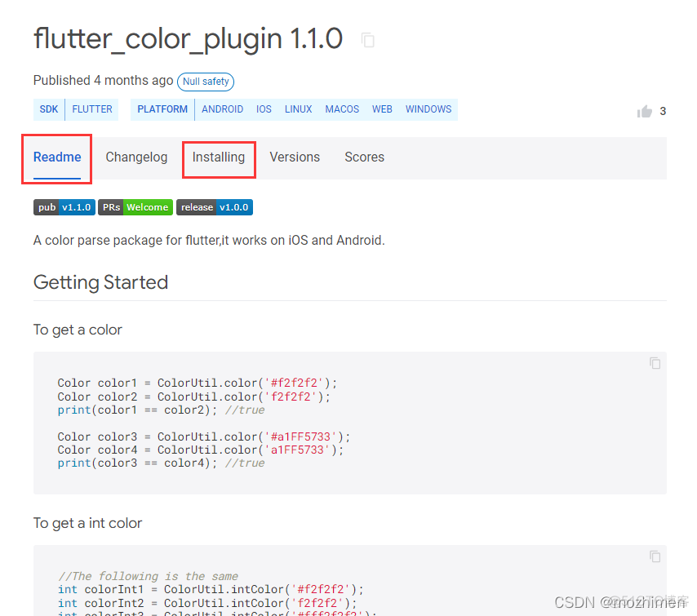Open the Installing tab
697x616 pixels.
tap(219, 157)
